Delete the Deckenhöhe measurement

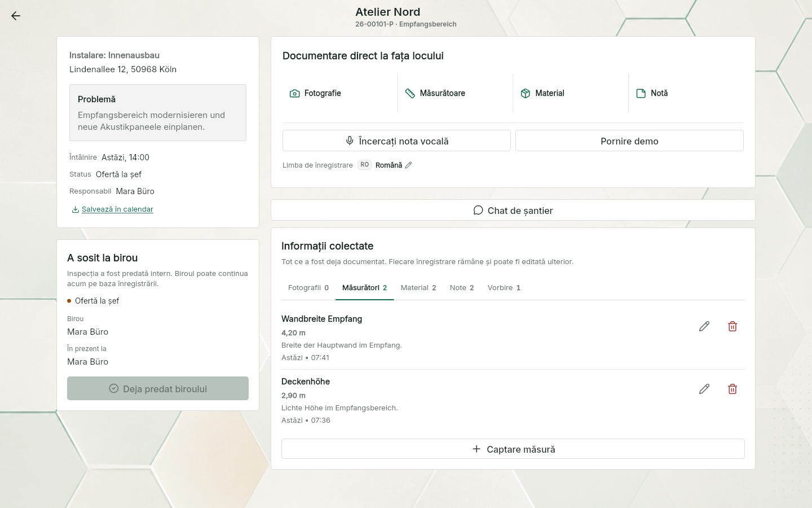pyautogui.click(x=732, y=389)
